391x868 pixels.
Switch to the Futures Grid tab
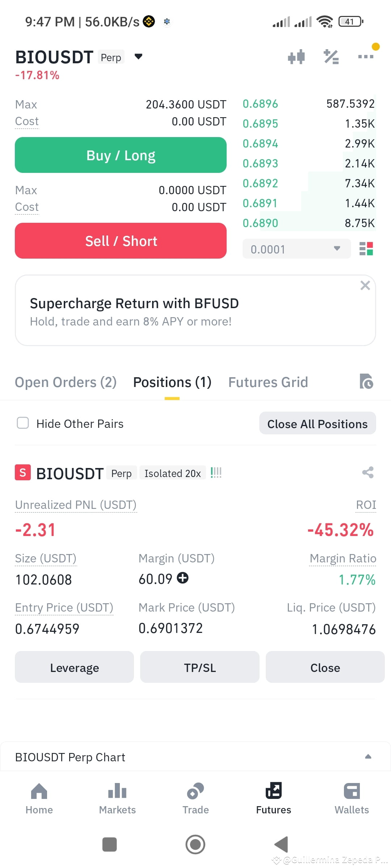[268, 382]
